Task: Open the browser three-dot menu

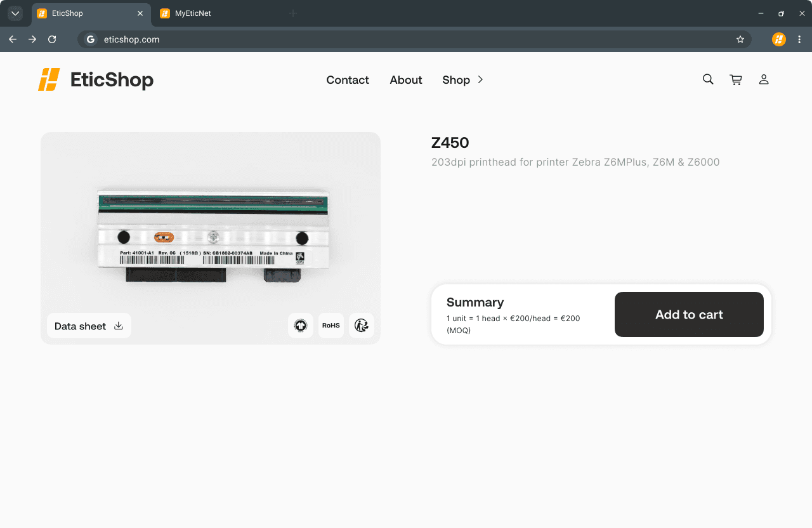Action: (x=799, y=39)
